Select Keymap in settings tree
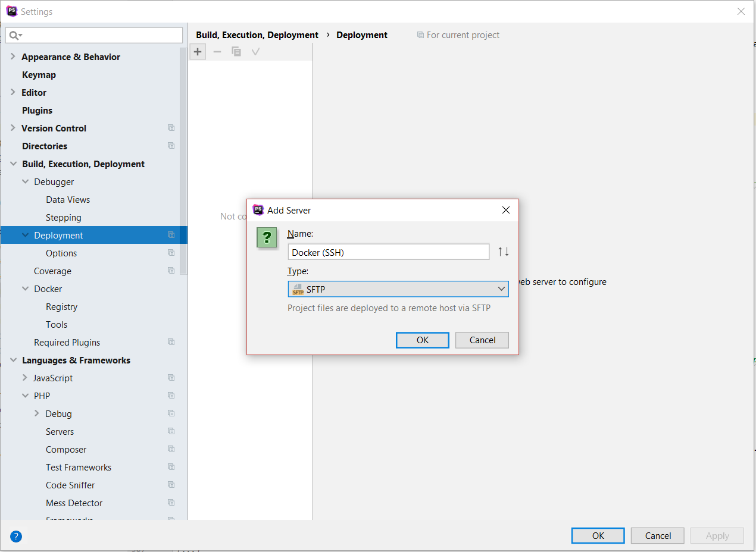 pyautogui.click(x=39, y=74)
